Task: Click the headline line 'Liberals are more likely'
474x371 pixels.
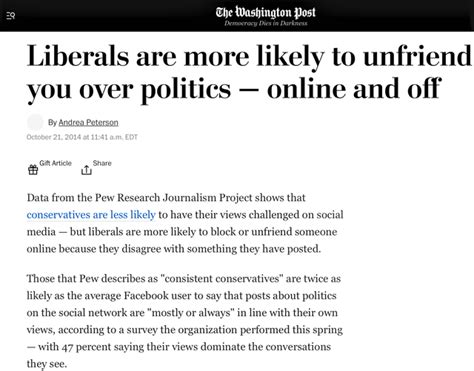Action: point(175,57)
